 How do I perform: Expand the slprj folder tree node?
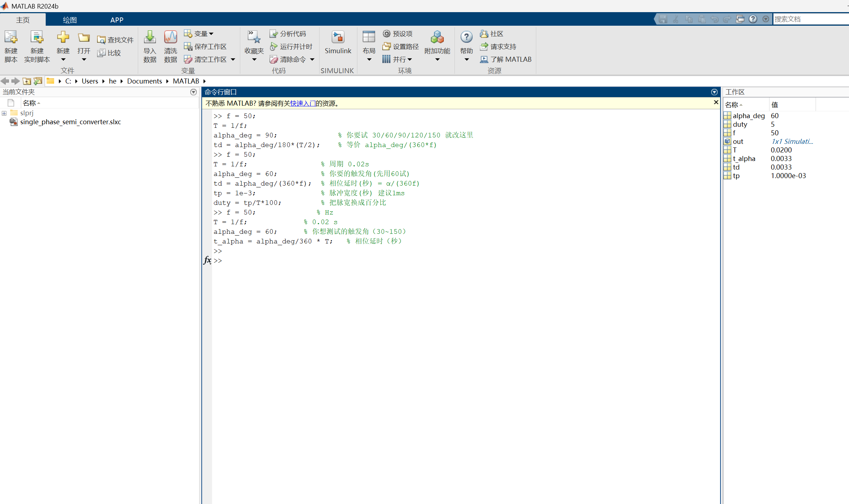pyautogui.click(x=4, y=113)
